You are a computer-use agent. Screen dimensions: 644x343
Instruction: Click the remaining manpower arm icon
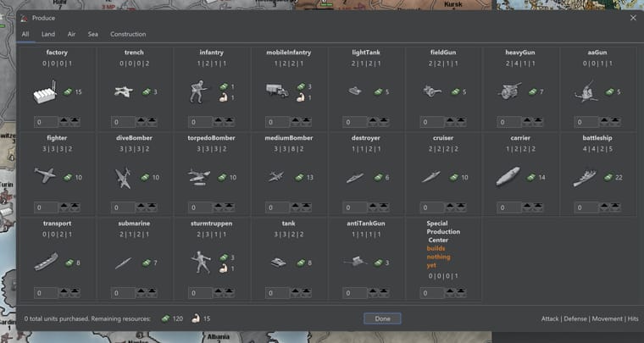point(196,318)
